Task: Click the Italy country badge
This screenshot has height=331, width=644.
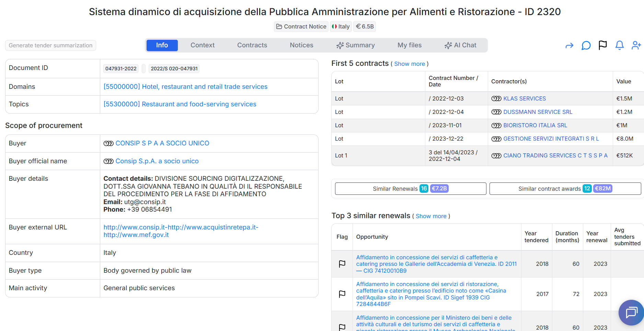Action: pyautogui.click(x=341, y=26)
